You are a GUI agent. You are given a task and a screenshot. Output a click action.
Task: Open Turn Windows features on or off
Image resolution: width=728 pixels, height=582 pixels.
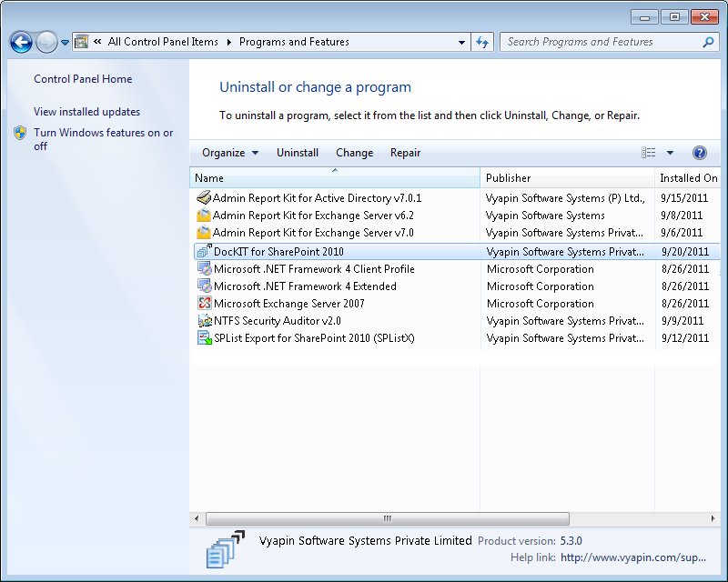[103, 139]
